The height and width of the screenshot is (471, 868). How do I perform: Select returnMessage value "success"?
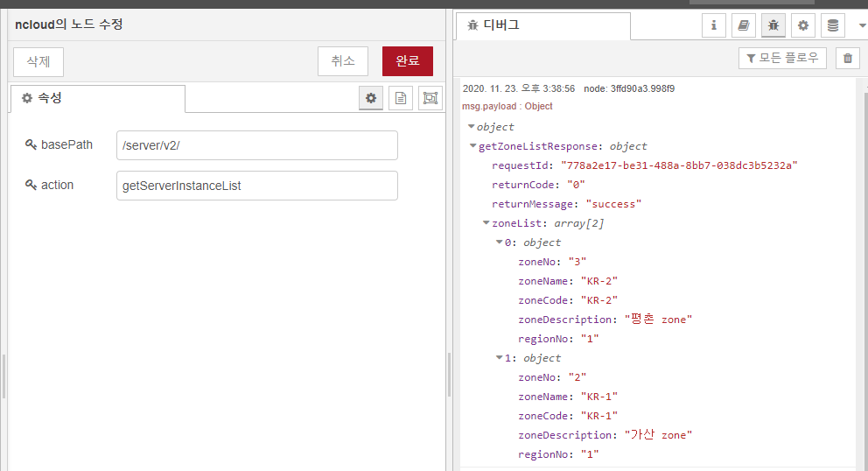[x=613, y=204]
